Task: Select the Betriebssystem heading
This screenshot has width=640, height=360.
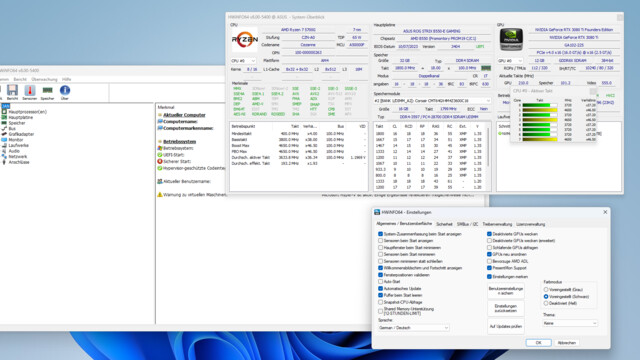Action: tap(180, 142)
